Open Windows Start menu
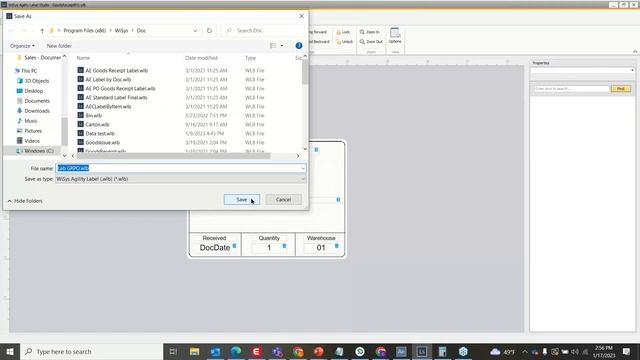Screen dimensions: 640x360 10,351
